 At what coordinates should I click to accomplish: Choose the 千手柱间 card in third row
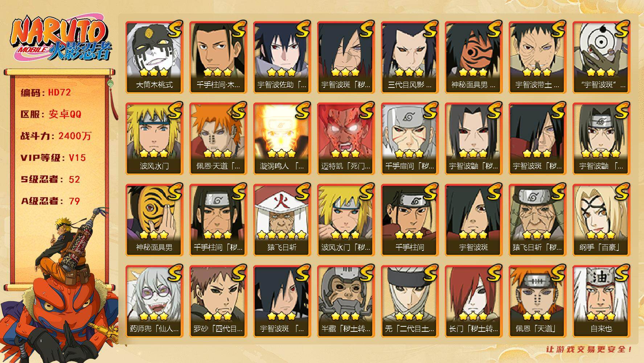coord(410,220)
